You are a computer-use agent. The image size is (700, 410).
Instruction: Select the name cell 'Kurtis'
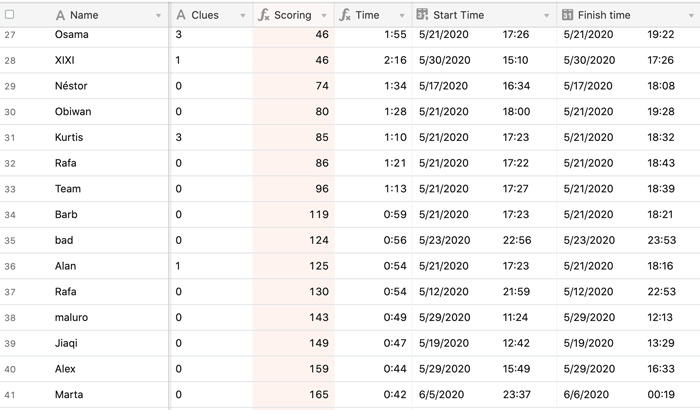[x=69, y=137]
